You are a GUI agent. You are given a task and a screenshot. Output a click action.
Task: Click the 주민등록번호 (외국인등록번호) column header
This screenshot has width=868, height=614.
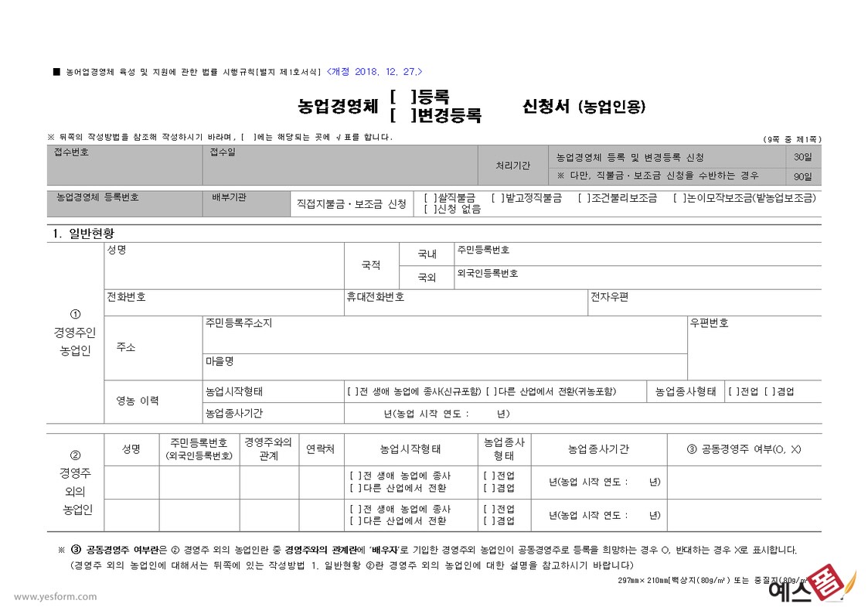tap(199, 449)
